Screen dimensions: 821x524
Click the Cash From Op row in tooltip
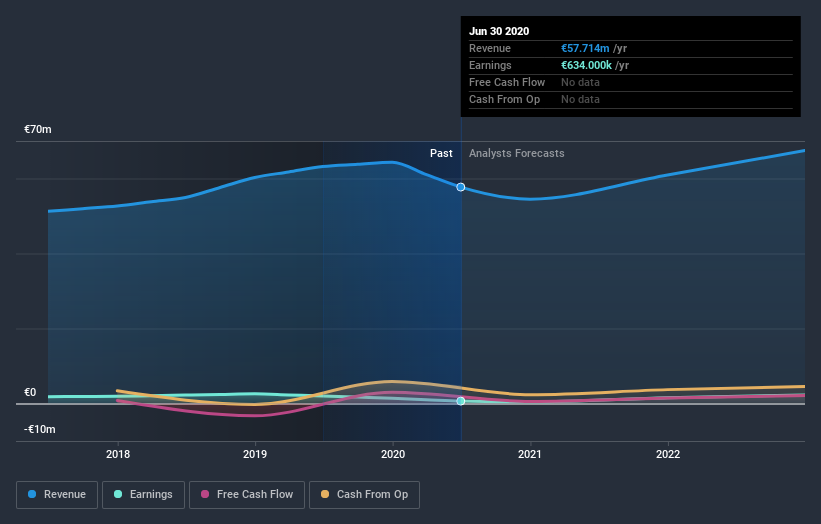(630, 99)
